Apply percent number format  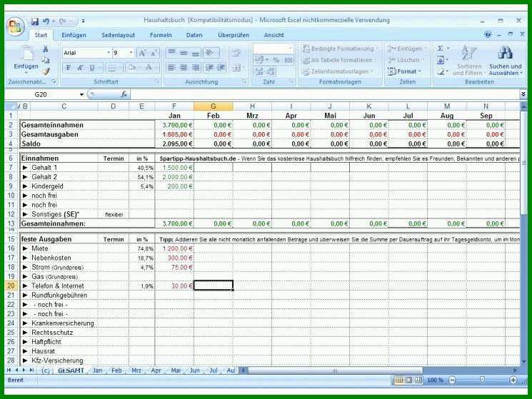click(276, 61)
